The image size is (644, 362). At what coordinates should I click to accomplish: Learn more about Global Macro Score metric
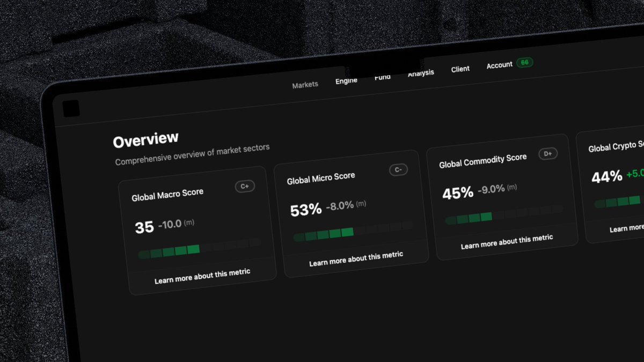coord(202,277)
